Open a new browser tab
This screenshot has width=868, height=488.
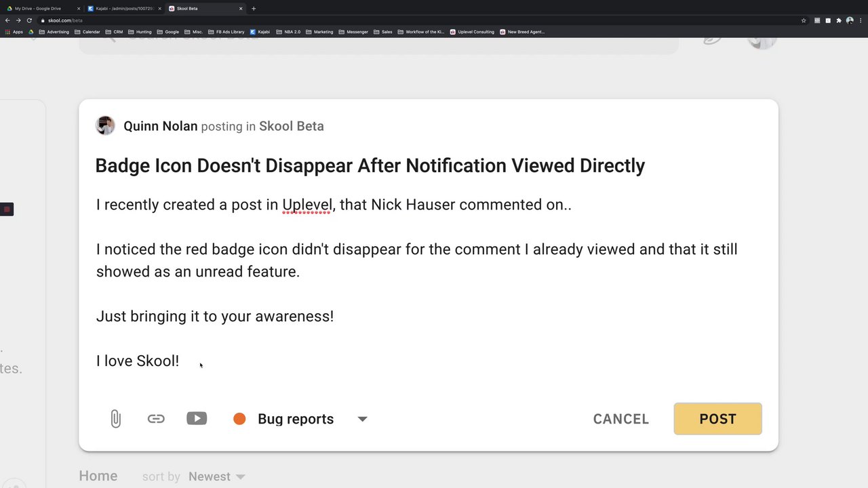coord(254,9)
